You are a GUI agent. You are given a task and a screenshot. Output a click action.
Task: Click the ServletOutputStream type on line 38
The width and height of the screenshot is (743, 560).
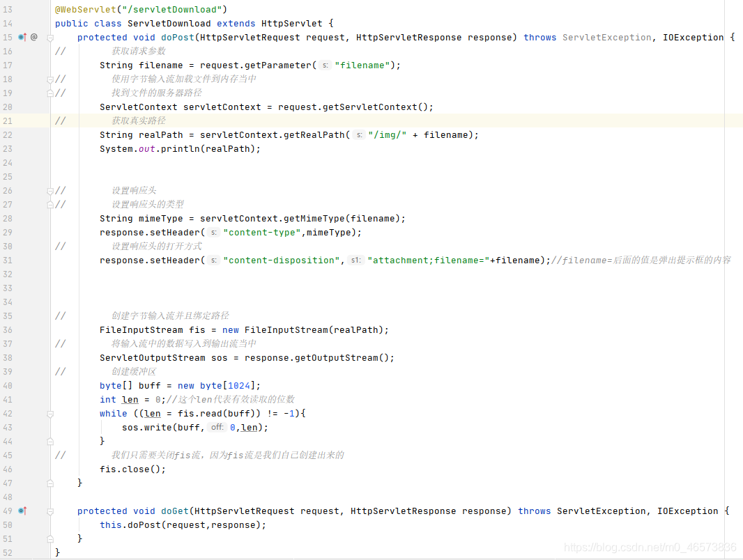(x=153, y=358)
